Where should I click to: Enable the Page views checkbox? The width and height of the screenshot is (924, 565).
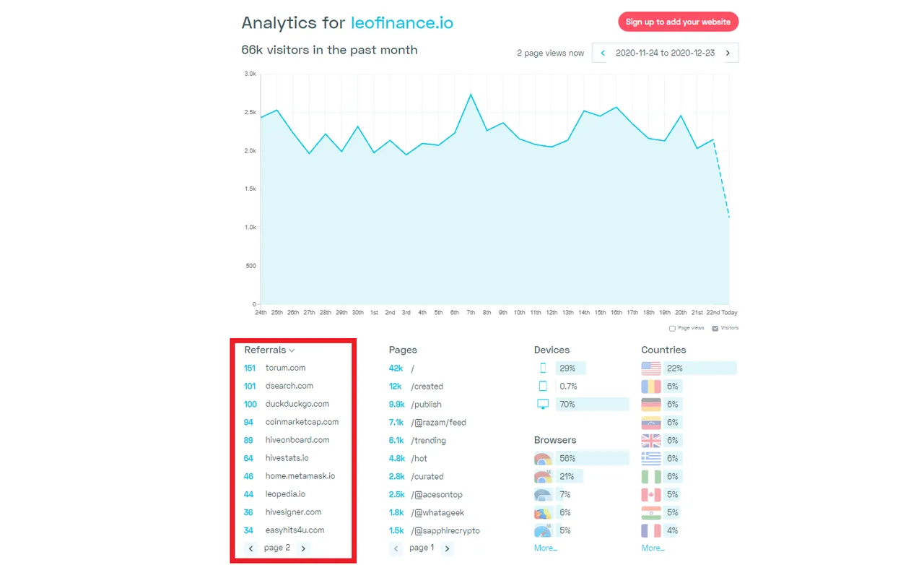coord(672,328)
